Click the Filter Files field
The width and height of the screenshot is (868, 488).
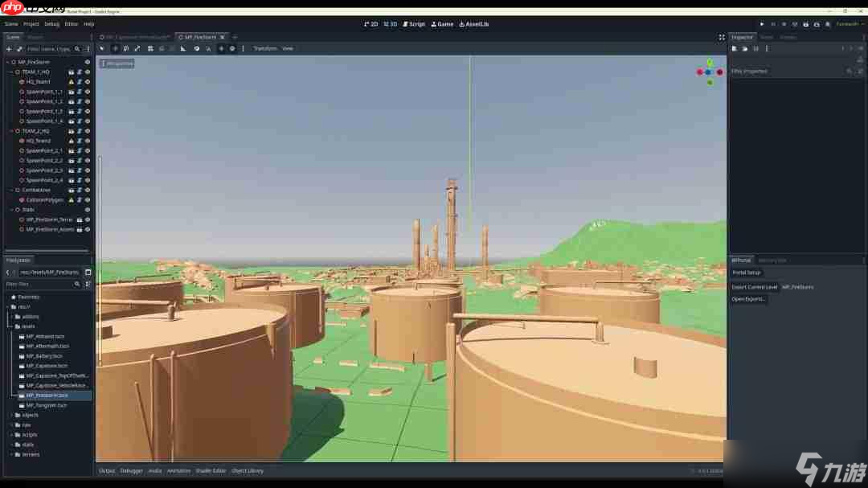43,284
